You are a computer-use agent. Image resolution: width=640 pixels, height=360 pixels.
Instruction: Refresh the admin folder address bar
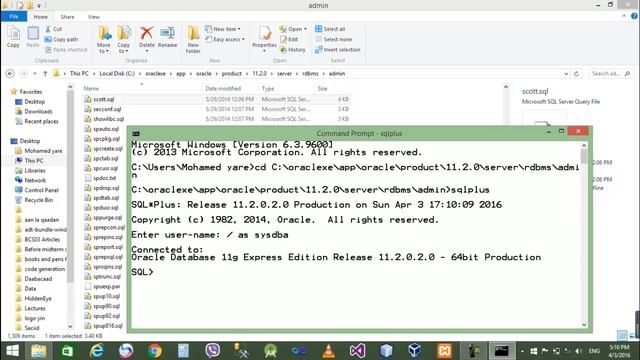tap(576, 73)
